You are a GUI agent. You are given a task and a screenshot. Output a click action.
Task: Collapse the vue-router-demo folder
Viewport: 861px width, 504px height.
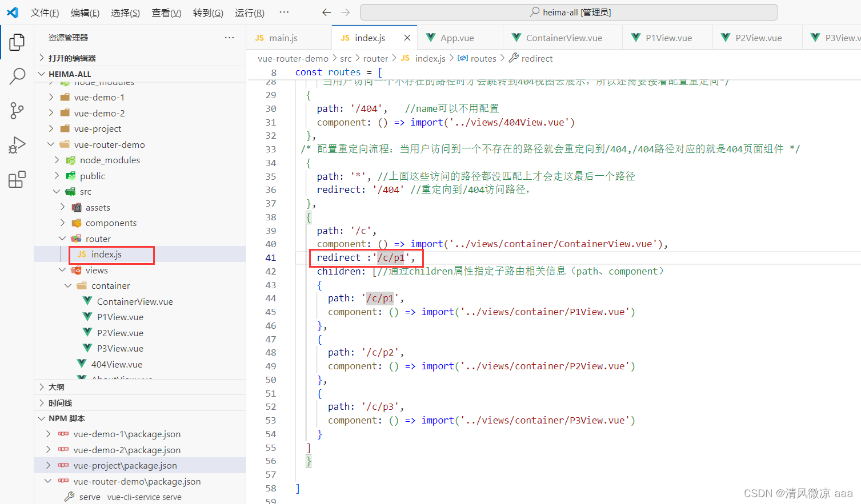51,144
